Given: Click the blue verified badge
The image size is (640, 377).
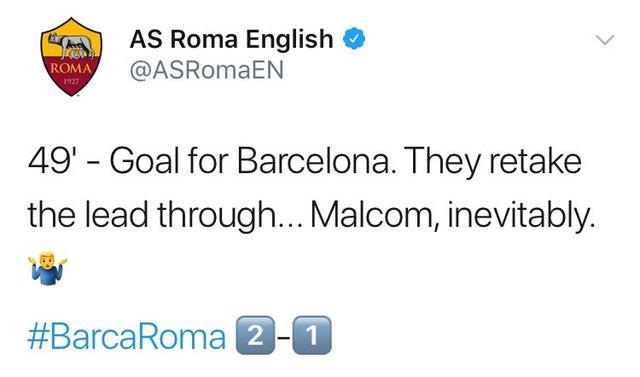Looking at the screenshot, I should click(x=353, y=39).
